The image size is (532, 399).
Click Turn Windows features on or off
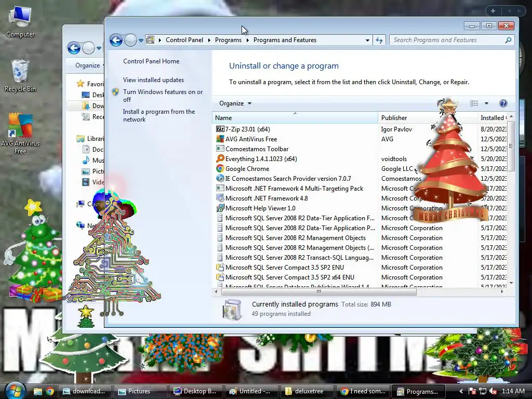pyautogui.click(x=163, y=96)
